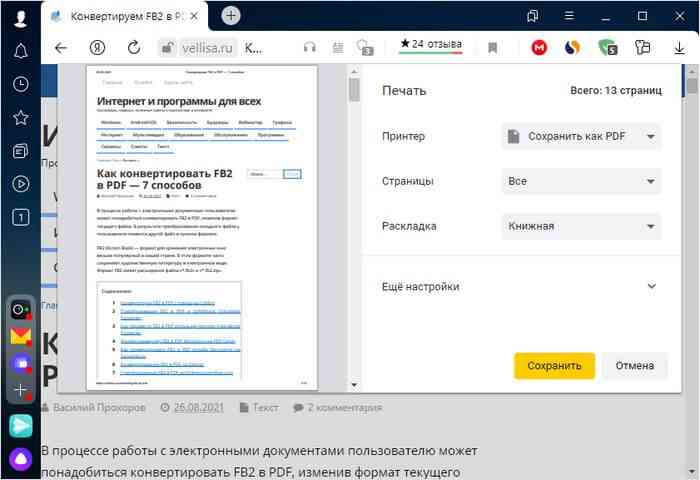Click preview scrollbar down arrow
Screen dimensions: 700x480
354,384
